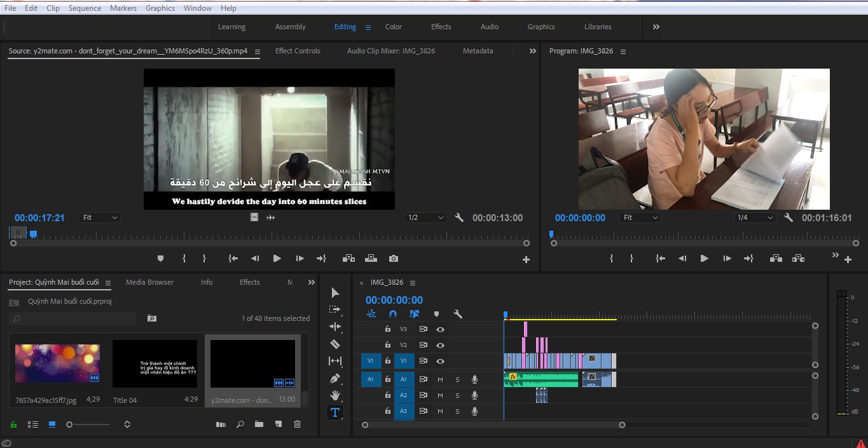The height and width of the screenshot is (448, 868).
Task: Click Insert button in Source monitor
Action: [x=348, y=259]
